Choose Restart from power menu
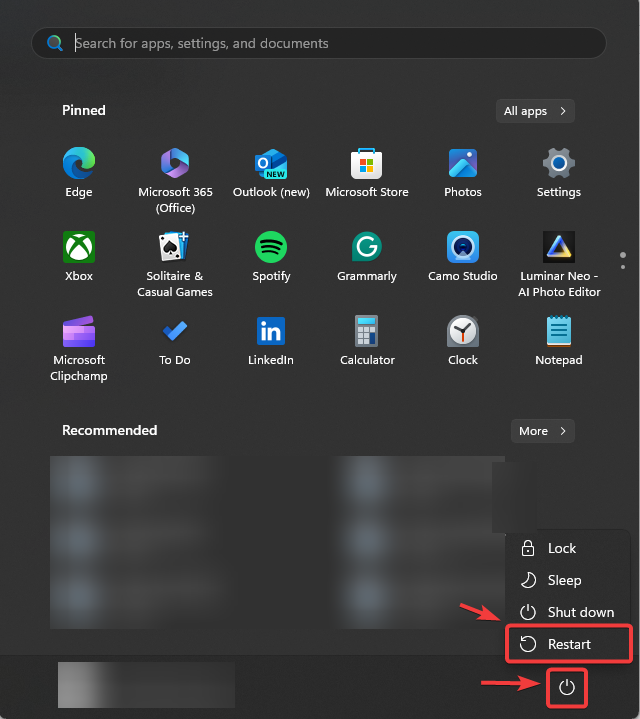The height and width of the screenshot is (719, 640). click(x=569, y=644)
